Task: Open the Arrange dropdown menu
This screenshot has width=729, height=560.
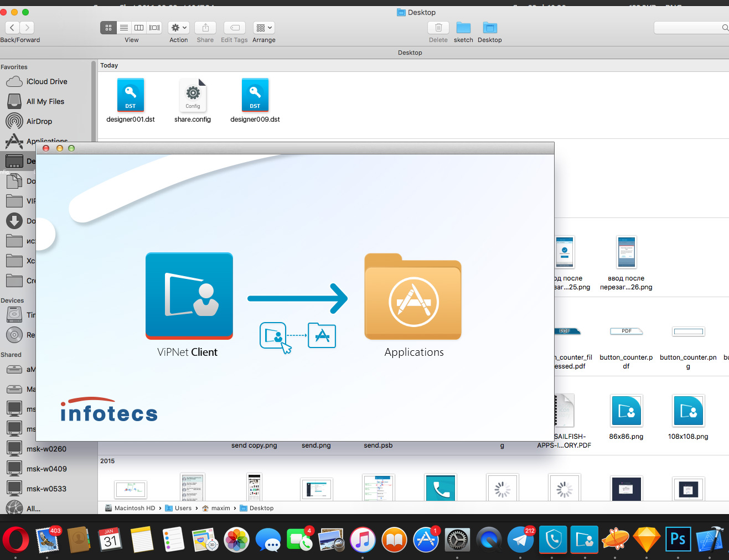Action: pyautogui.click(x=264, y=27)
